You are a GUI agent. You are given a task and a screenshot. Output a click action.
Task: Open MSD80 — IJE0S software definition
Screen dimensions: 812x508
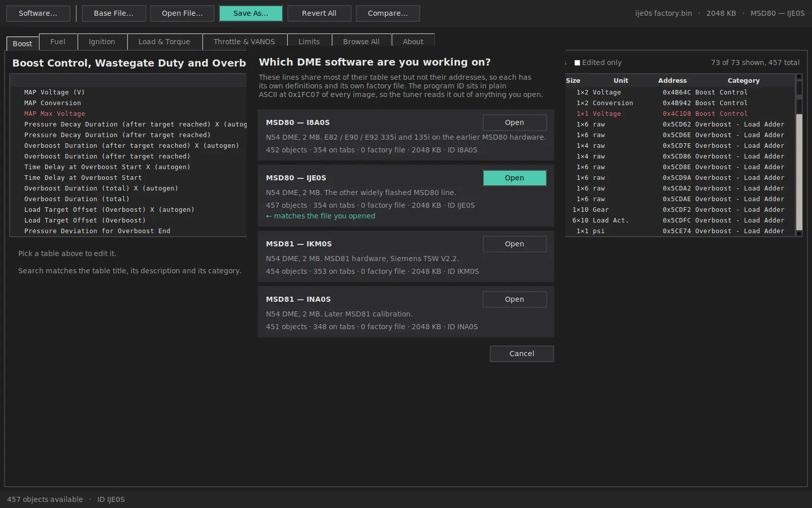(x=514, y=178)
